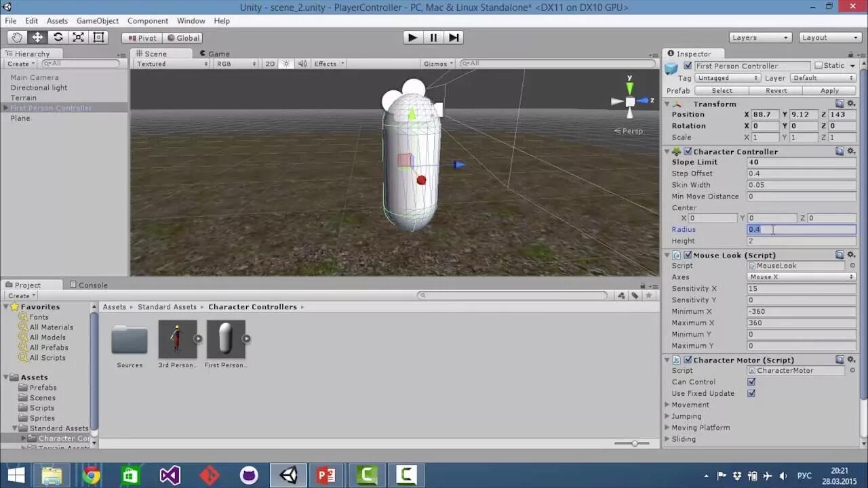Select the Rect transform tool
Viewport: 868px width, 488px height.
98,38
